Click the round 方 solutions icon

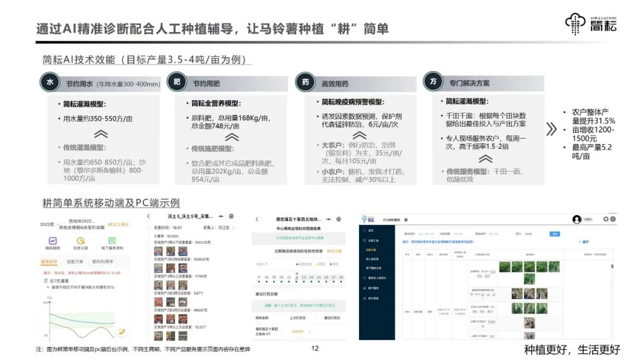(433, 82)
